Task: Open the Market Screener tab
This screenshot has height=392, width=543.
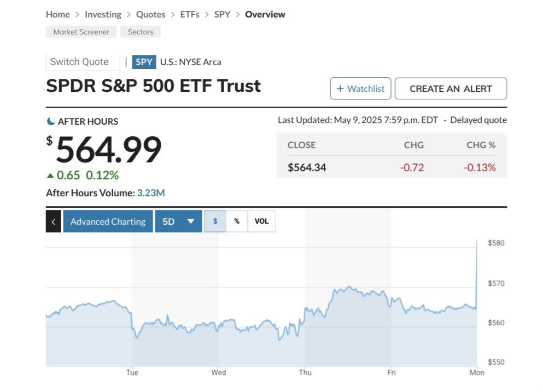Action: click(80, 32)
